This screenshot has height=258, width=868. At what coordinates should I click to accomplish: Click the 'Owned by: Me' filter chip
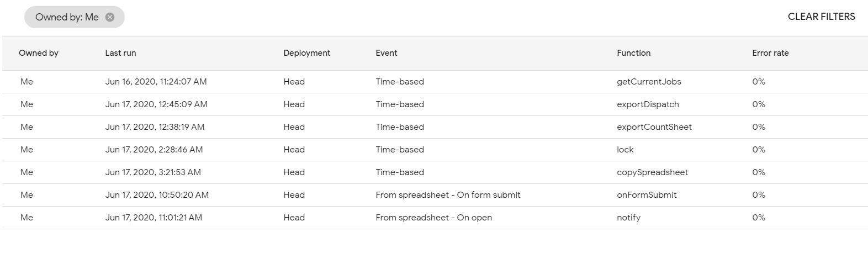pos(67,17)
